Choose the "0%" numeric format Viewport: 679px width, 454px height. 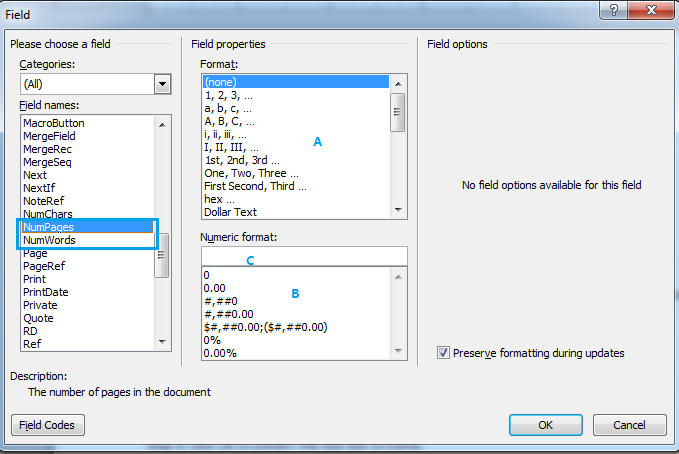(210, 339)
